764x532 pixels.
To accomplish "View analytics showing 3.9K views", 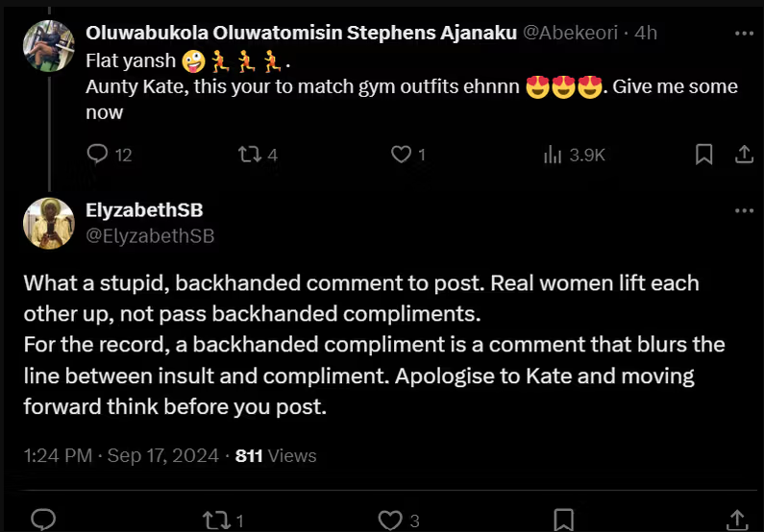I will 553,154.
